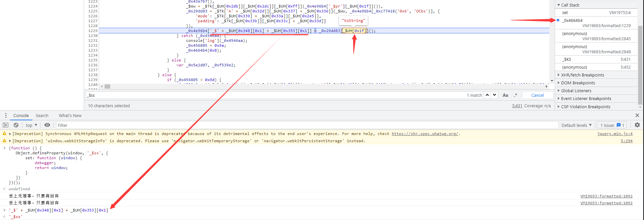Switch to the Search drawer tab

[x=42, y=115]
